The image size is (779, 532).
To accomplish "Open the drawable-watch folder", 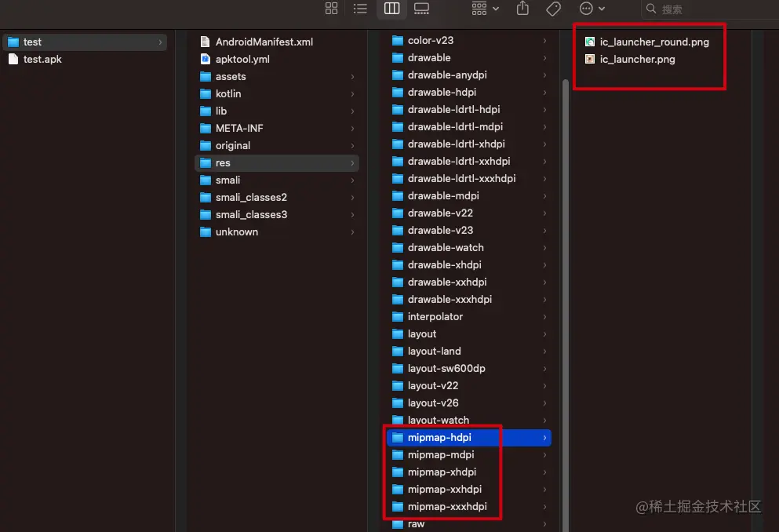I will pyautogui.click(x=469, y=247).
